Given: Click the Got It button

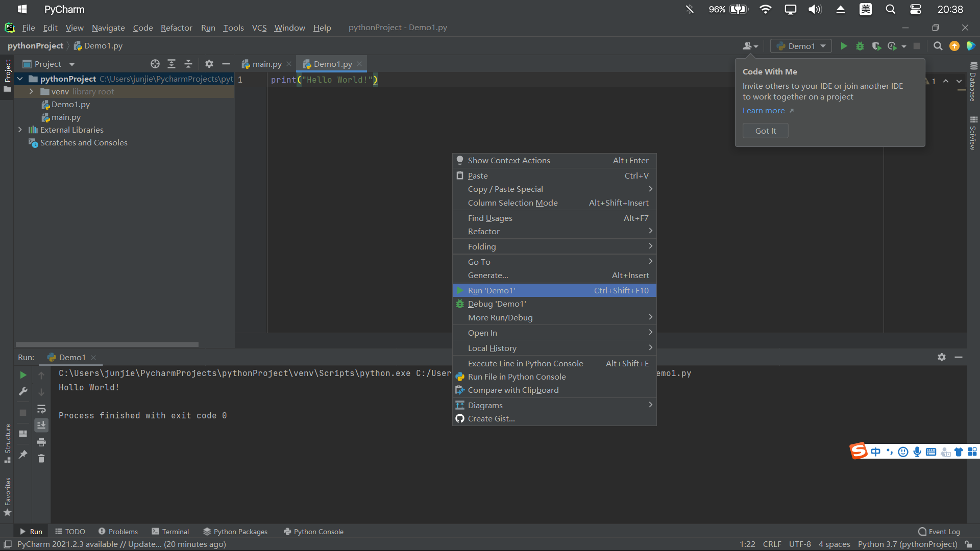Looking at the screenshot, I should pyautogui.click(x=766, y=131).
